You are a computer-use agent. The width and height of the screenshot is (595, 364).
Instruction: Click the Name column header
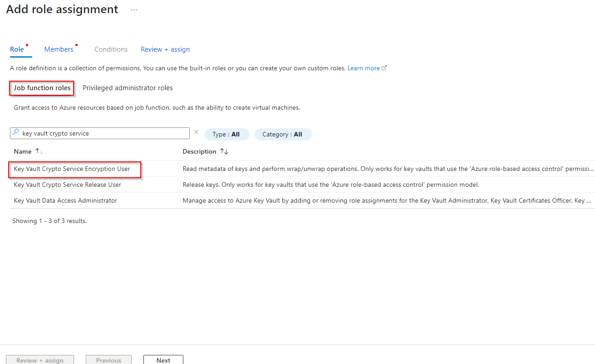pyautogui.click(x=23, y=151)
